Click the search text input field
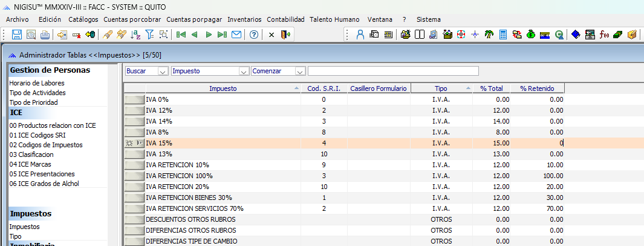Viewport: 644px width, 246px height. coord(393,71)
